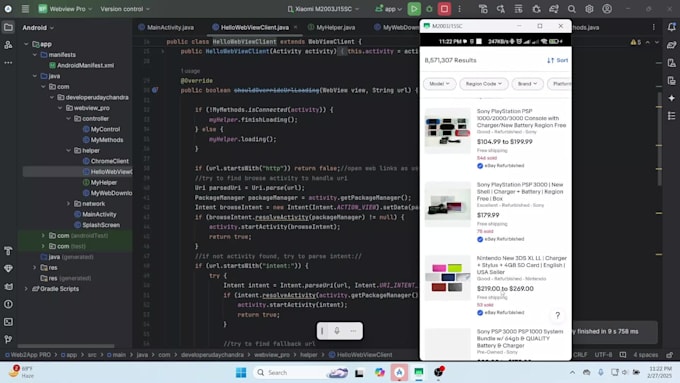Open the Problems tool window icon

click(x=8, y=304)
